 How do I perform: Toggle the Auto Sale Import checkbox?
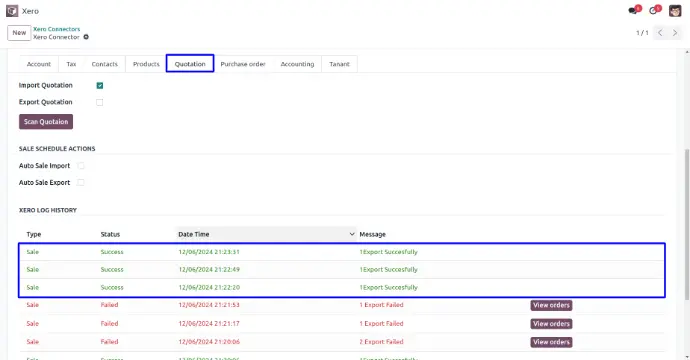pos(81,166)
